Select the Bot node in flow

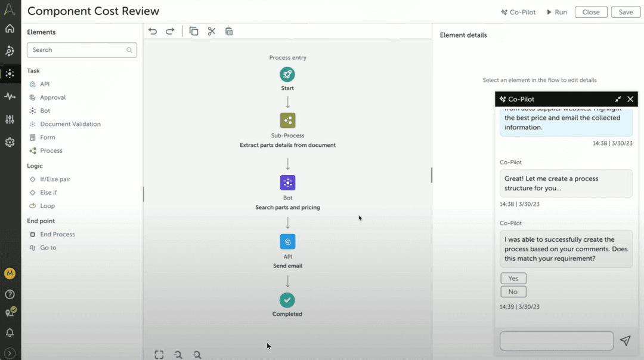(287, 183)
